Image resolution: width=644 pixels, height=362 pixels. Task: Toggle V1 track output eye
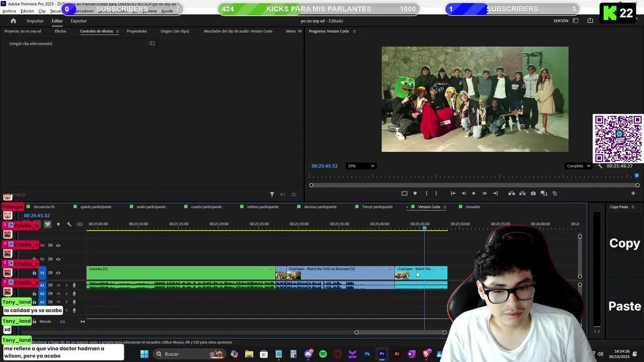(x=58, y=273)
